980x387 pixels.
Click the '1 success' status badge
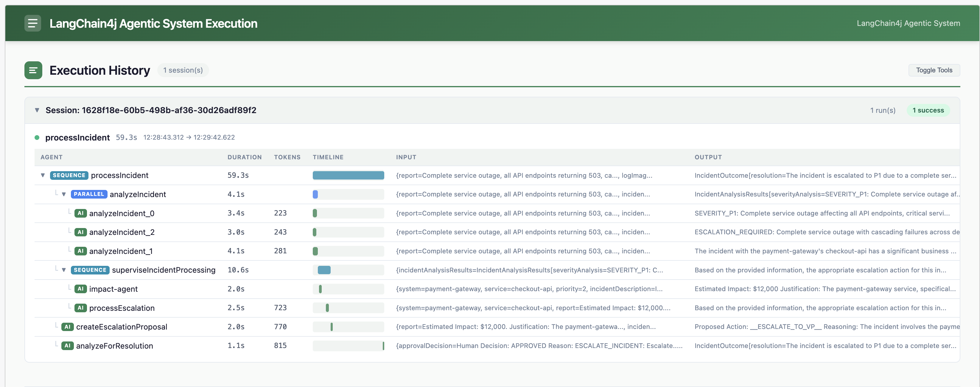coord(928,110)
